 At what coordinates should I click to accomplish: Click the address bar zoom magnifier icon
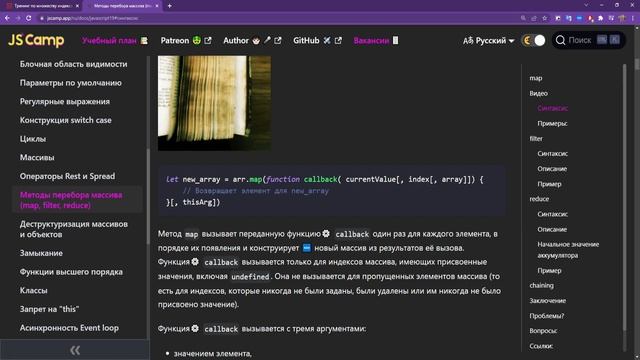[523, 18]
